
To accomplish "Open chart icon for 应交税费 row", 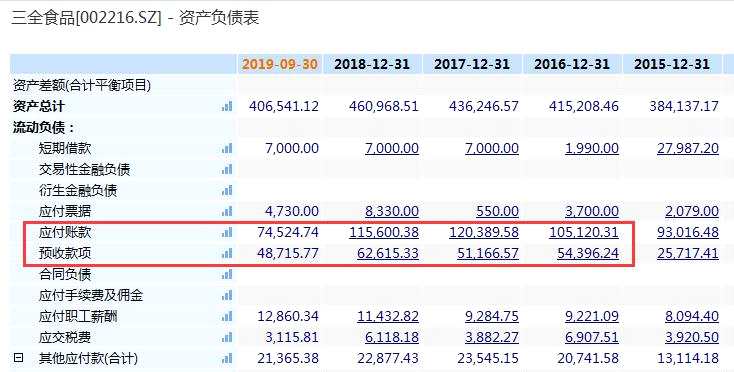I will tap(227, 338).
